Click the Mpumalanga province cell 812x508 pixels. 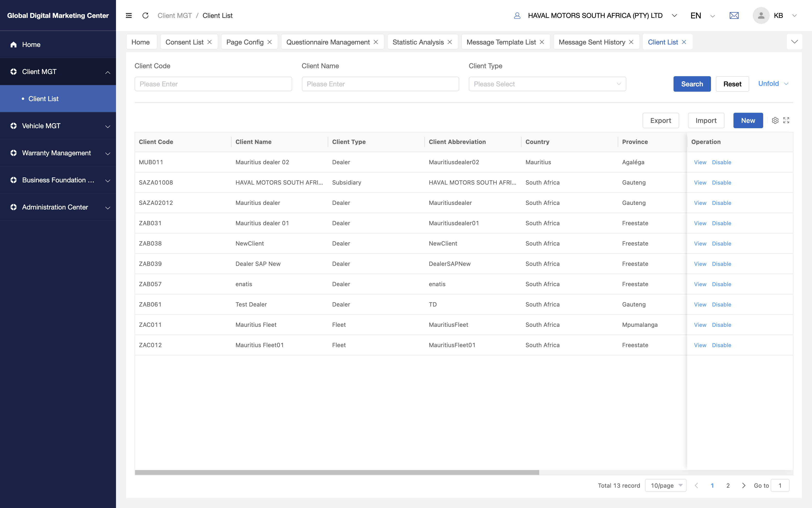click(x=639, y=325)
